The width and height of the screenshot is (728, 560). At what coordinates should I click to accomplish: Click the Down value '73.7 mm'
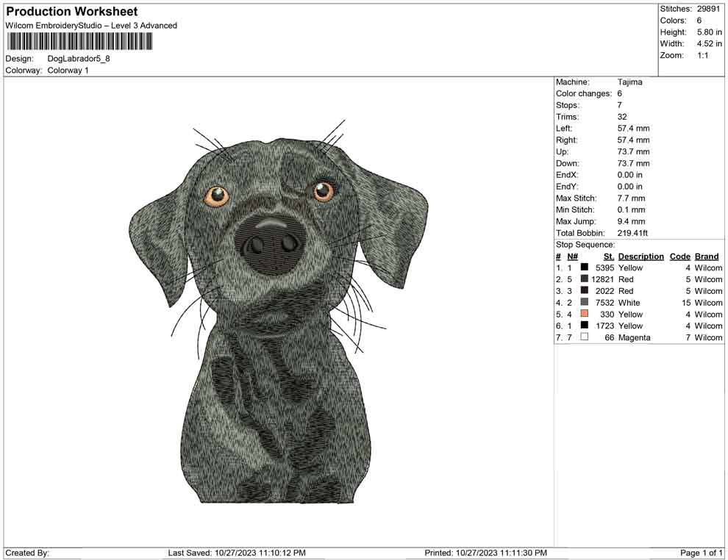(x=633, y=163)
